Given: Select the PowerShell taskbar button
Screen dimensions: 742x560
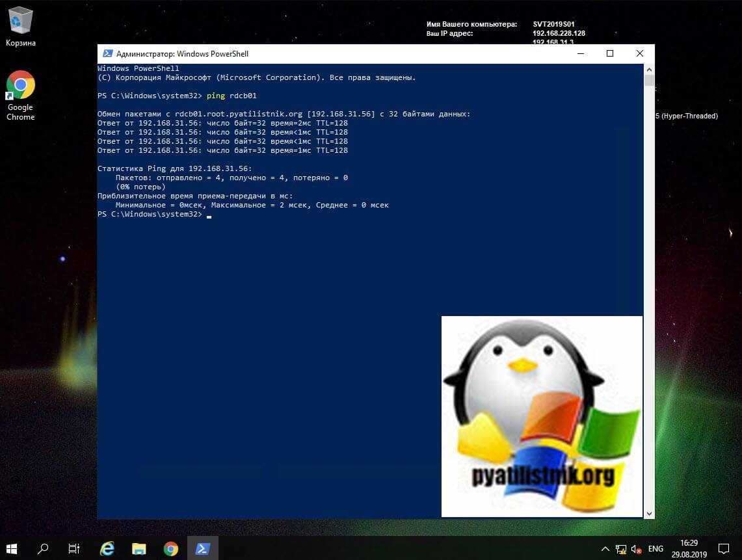Looking at the screenshot, I should tap(203, 549).
